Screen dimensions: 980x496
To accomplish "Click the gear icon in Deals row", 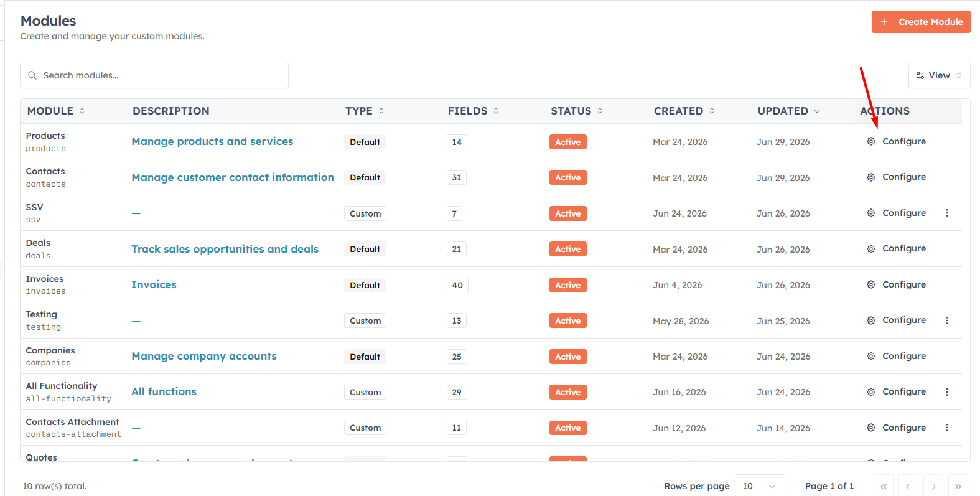I will click(871, 248).
